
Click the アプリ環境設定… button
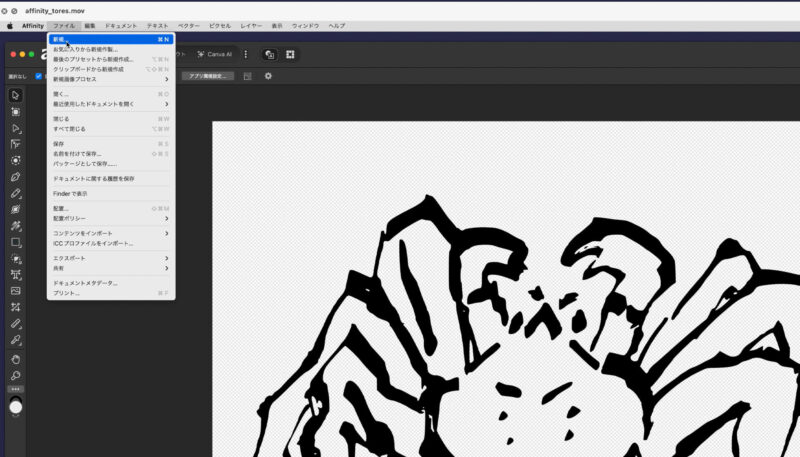pyautogui.click(x=208, y=76)
